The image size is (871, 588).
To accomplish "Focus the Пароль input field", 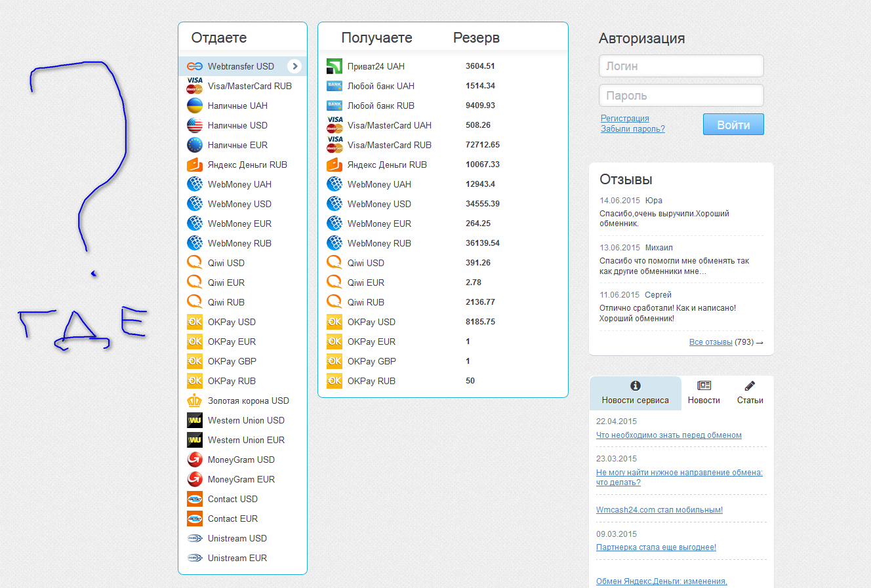I will (x=681, y=96).
